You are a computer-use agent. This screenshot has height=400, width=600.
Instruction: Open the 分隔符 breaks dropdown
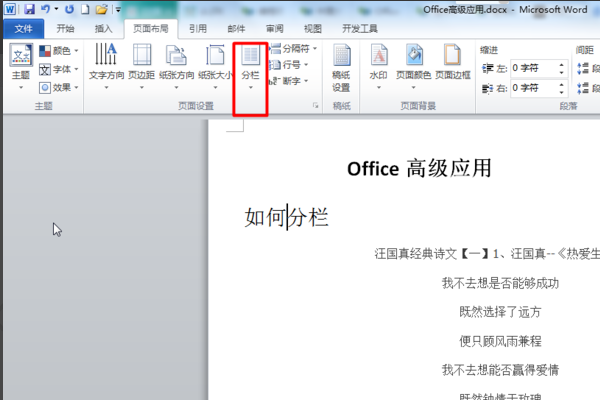[293, 49]
